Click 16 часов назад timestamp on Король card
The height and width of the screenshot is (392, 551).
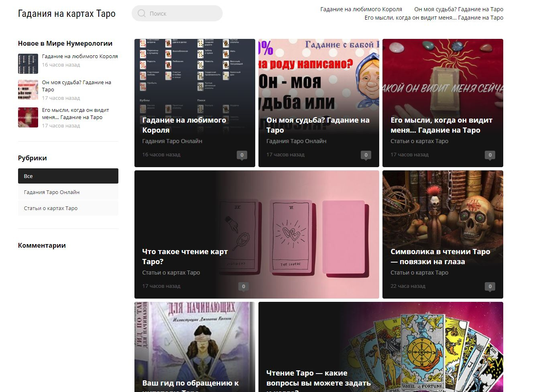(x=161, y=155)
